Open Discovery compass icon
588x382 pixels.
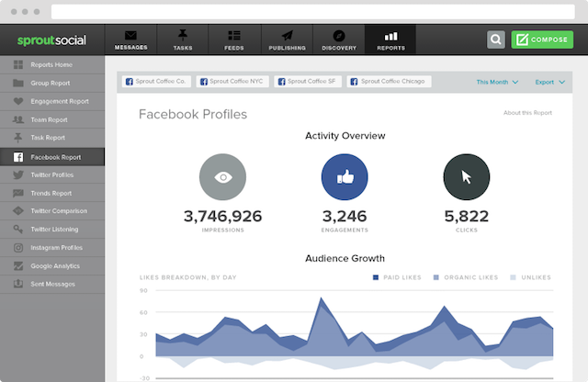(339, 36)
